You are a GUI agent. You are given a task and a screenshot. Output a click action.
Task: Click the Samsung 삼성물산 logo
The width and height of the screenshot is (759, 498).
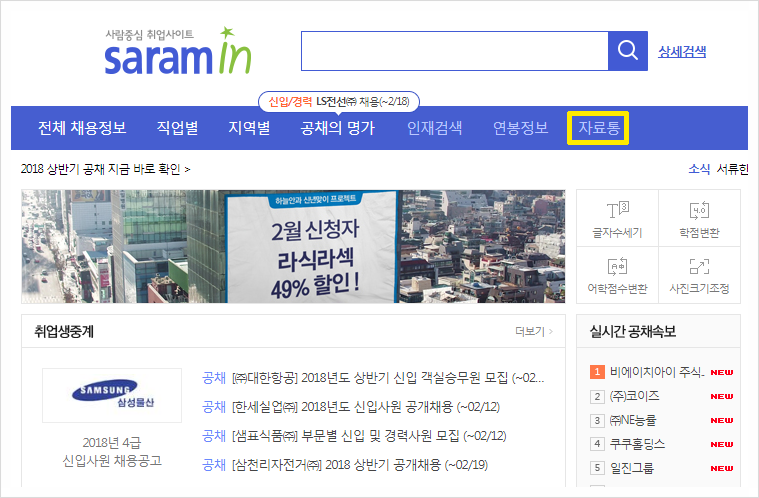coord(112,395)
